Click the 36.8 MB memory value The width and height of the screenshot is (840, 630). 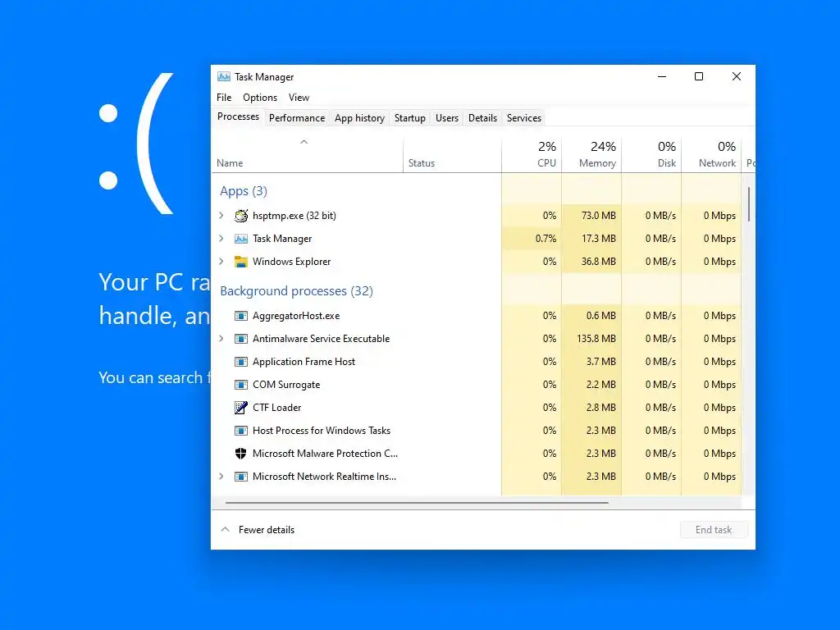pos(598,262)
